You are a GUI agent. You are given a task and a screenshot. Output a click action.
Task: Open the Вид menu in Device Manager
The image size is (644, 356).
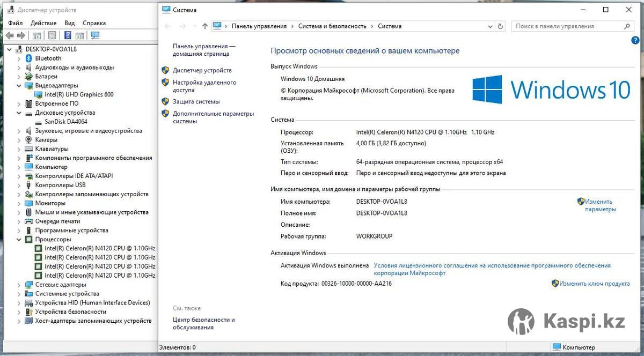[69, 23]
